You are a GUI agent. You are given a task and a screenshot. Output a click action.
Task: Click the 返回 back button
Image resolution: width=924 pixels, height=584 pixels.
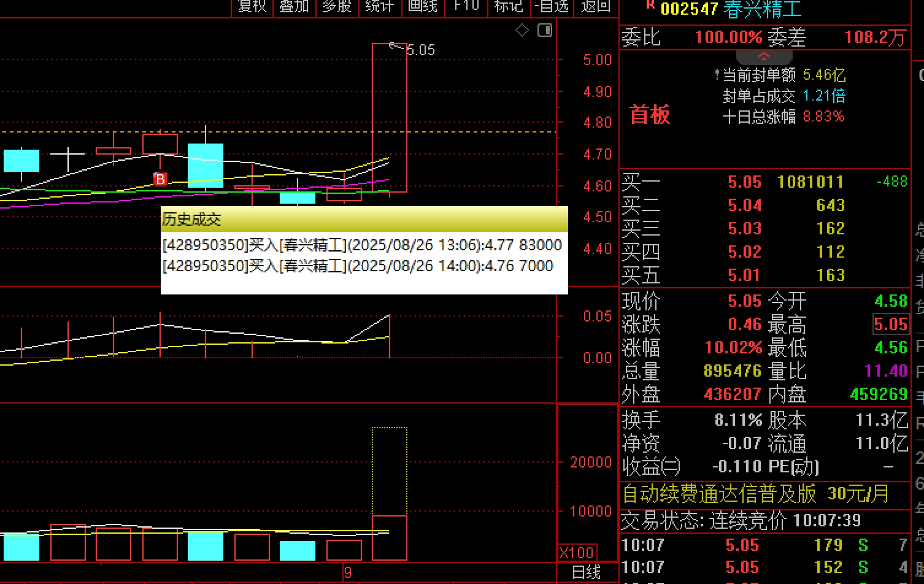[596, 6]
